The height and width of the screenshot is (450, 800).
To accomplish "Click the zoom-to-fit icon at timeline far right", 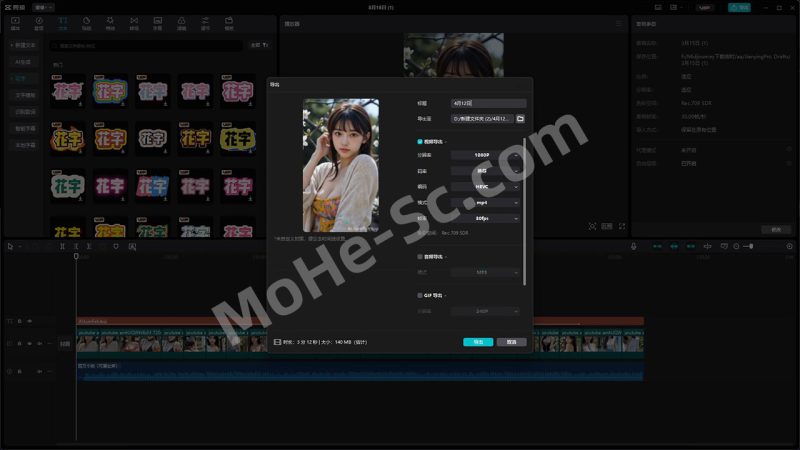I will 789,246.
